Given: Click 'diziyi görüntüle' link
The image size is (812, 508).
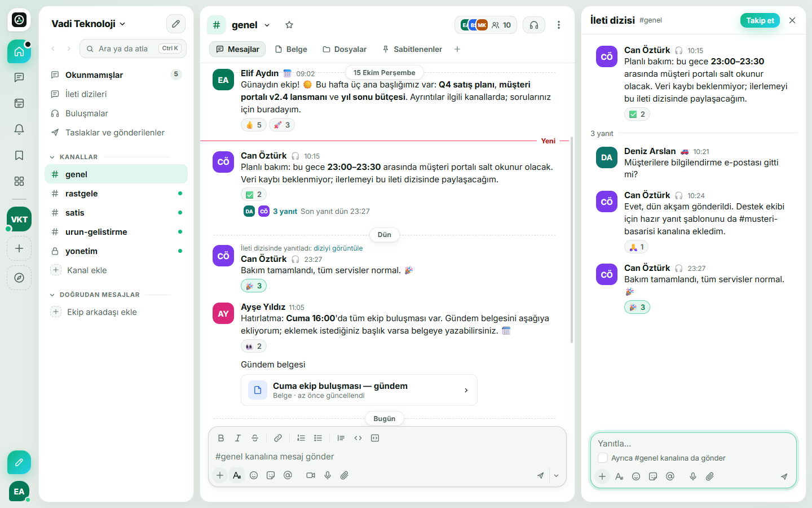Looking at the screenshot, I should (338, 248).
